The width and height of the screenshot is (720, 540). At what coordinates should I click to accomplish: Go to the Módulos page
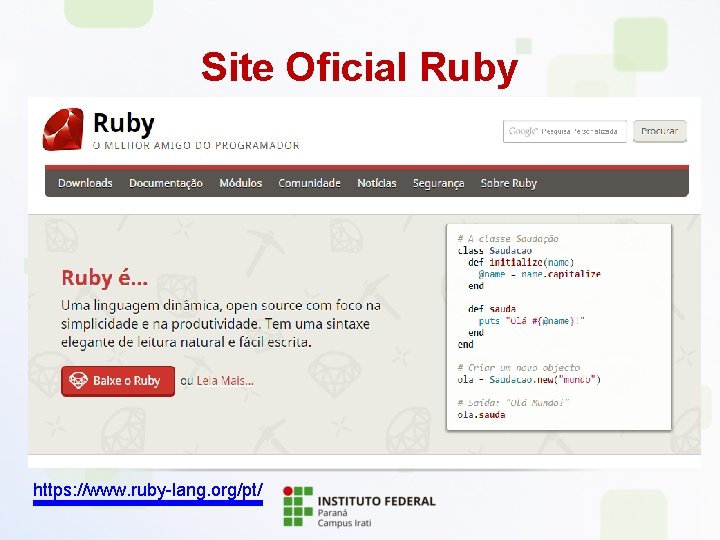tap(241, 183)
